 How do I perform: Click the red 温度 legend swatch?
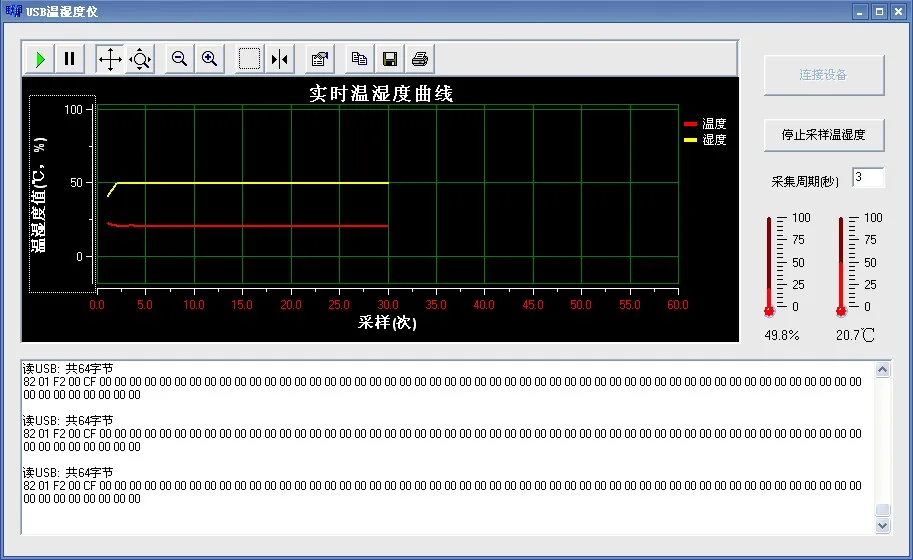tap(690, 124)
